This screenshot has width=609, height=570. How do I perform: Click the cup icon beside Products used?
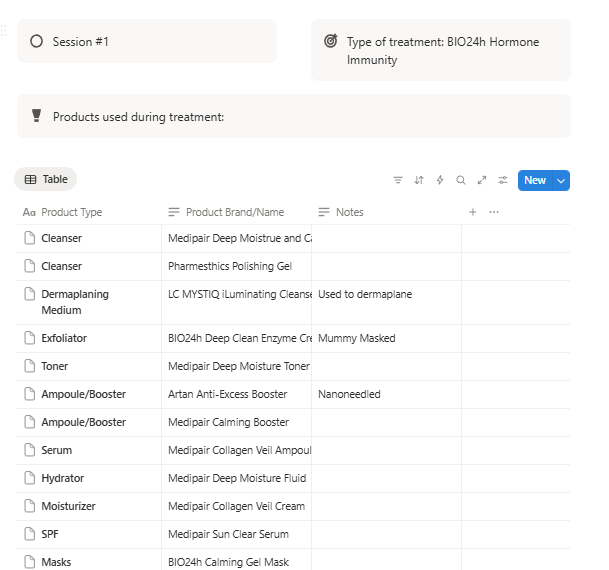pos(37,116)
